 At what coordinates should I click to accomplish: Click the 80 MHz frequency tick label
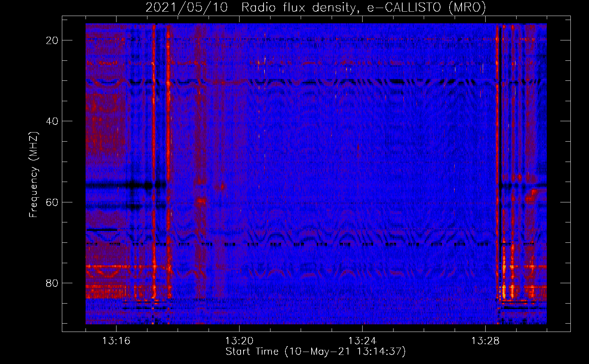pyautogui.click(x=52, y=283)
